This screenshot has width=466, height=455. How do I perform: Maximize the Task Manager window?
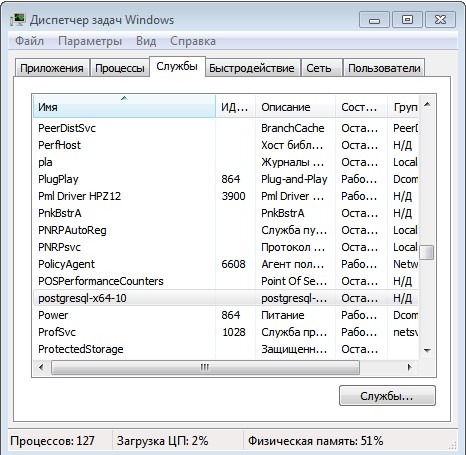tap(407, 20)
